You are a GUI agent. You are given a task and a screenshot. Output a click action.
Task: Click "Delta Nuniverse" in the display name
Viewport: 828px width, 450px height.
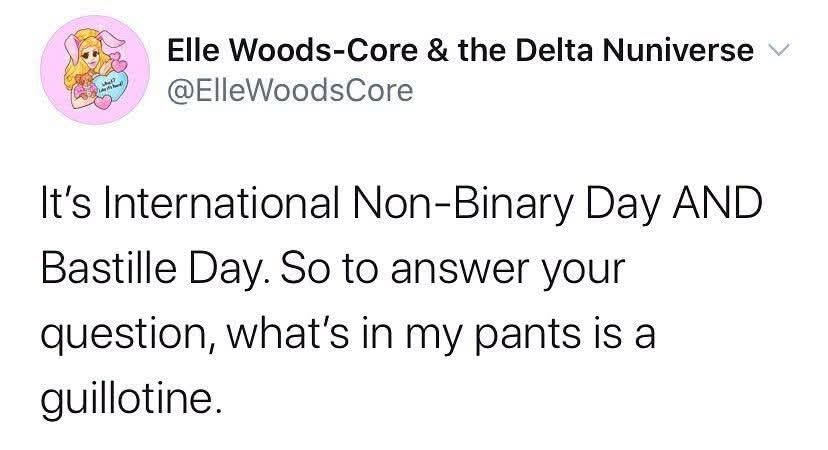pyautogui.click(x=634, y=51)
